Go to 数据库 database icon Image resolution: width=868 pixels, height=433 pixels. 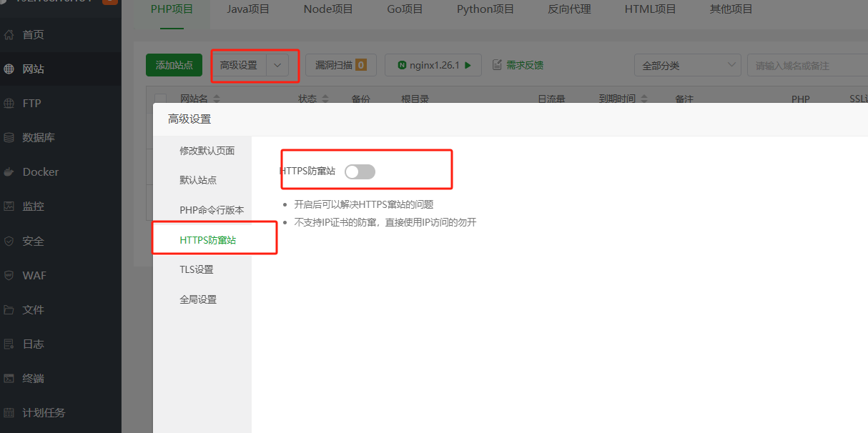(9, 137)
